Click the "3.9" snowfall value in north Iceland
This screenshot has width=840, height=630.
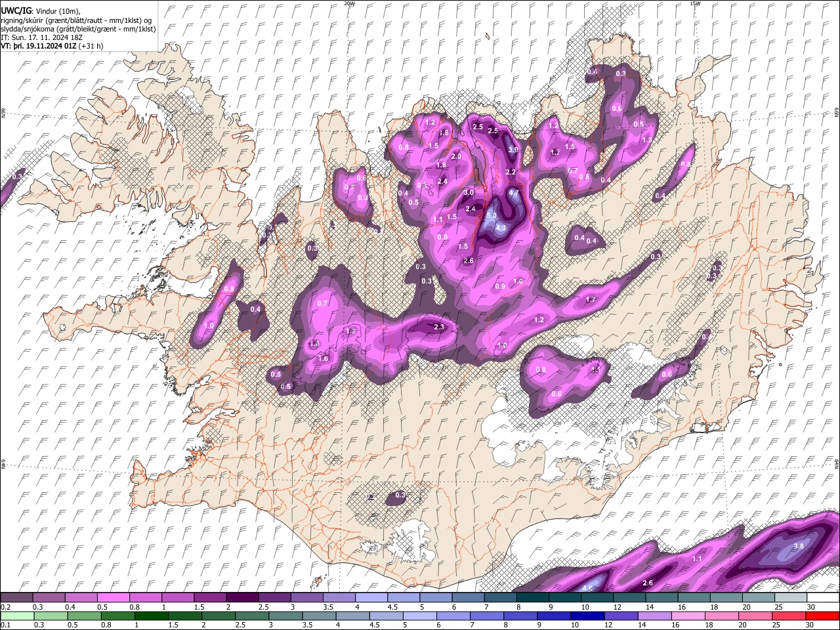513,150
